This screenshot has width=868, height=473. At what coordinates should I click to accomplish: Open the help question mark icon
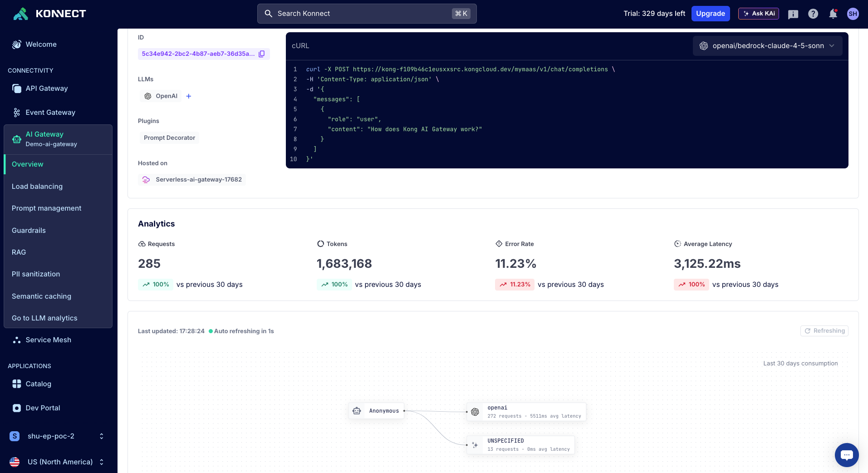click(813, 14)
